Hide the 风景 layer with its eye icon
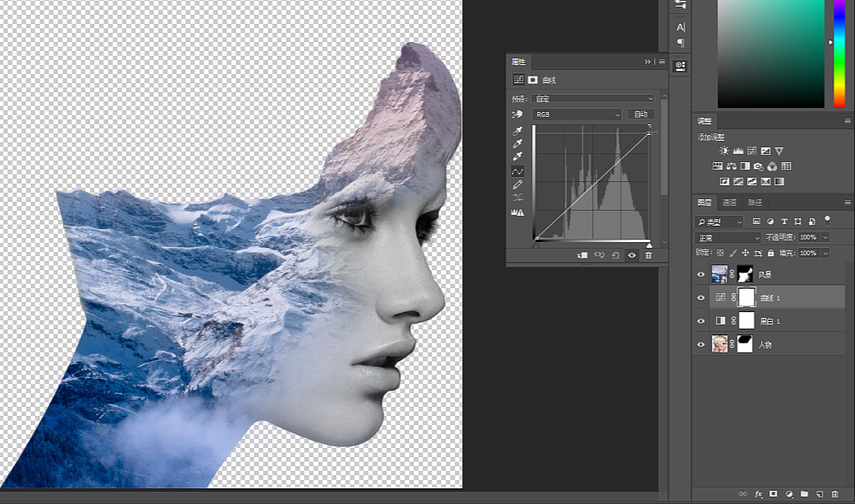Viewport: 855px width, 504px height. pyautogui.click(x=701, y=274)
